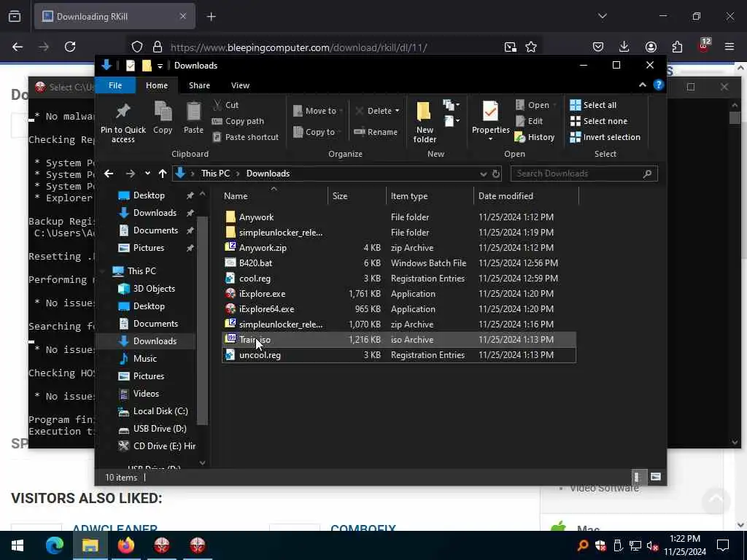Click Paste shortcut in ribbon
Viewport: 747px width, 560px height.
pos(245,137)
